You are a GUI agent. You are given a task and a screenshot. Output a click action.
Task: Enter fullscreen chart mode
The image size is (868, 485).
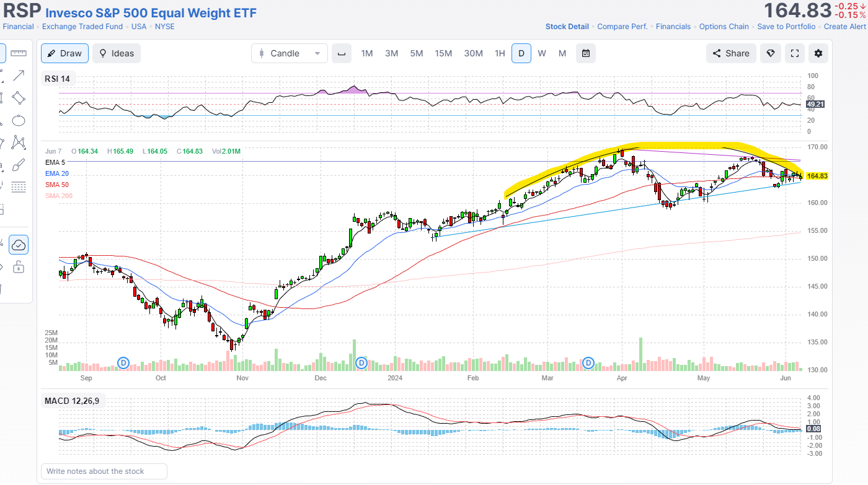pyautogui.click(x=794, y=53)
